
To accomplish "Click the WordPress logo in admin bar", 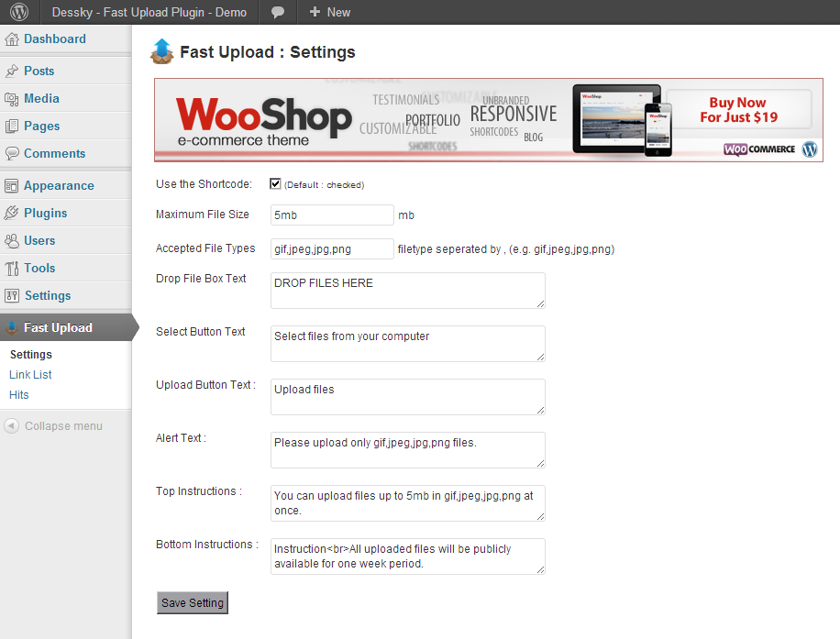I will click(x=19, y=12).
